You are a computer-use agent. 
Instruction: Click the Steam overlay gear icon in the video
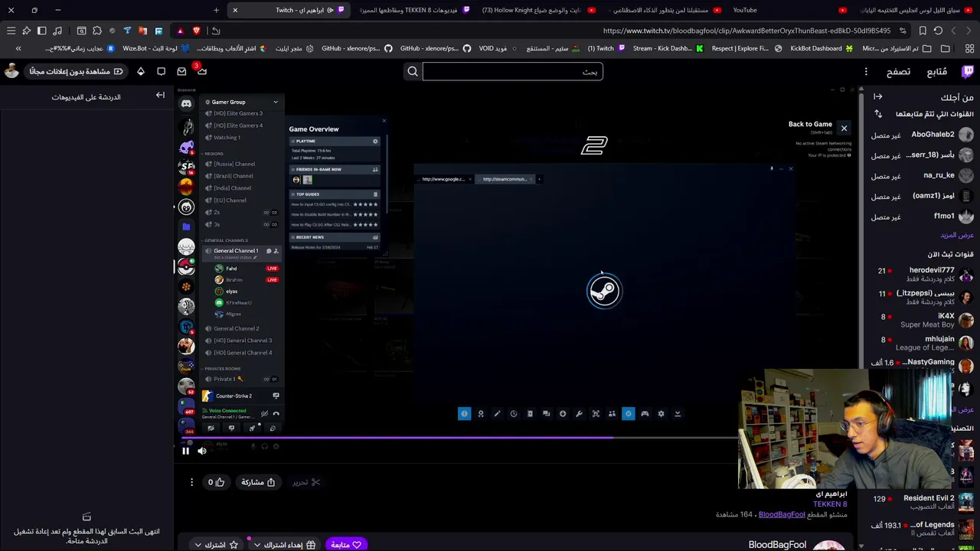[x=661, y=414]
